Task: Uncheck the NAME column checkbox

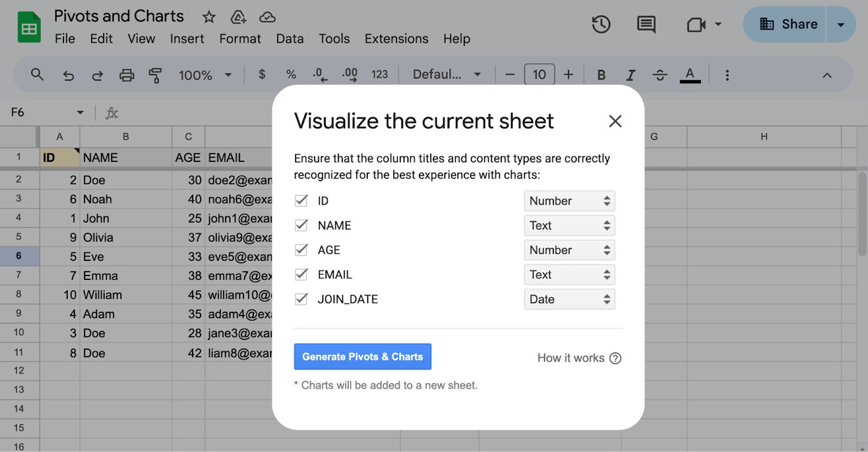Action: (301, 225)
